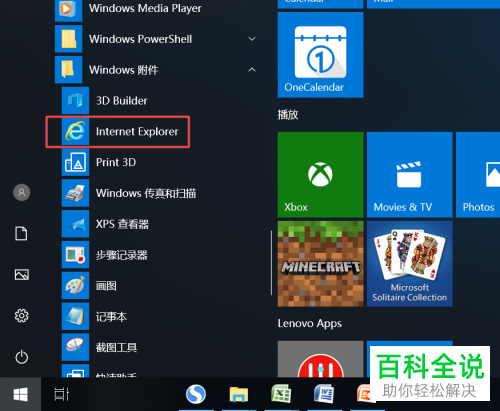
Task: Click the "Windows 传真和扫描" label
Action: 146,193
